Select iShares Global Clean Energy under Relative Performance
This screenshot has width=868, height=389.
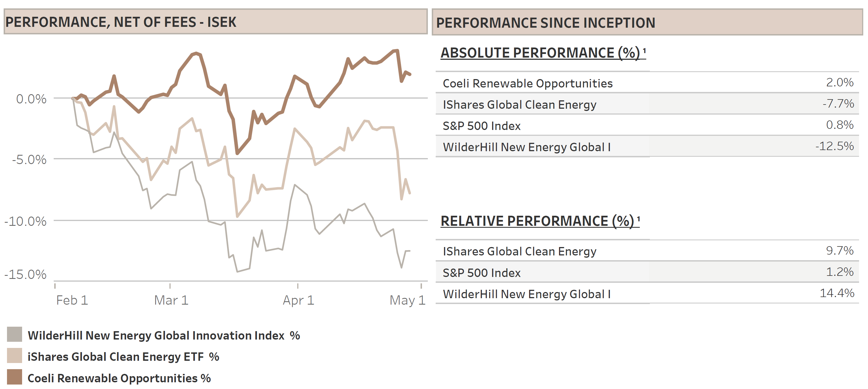[x=519, y=251]
